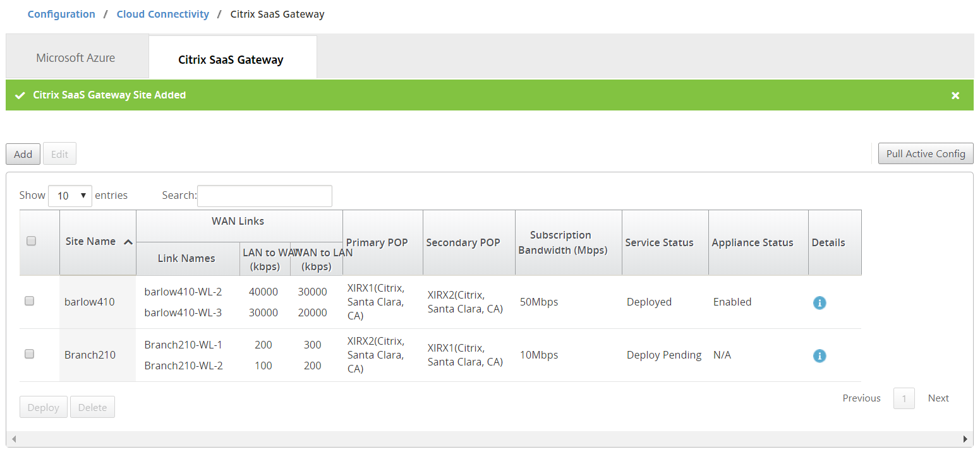
Task: Select page 1 in pagination
Action: tap(904, 398)
